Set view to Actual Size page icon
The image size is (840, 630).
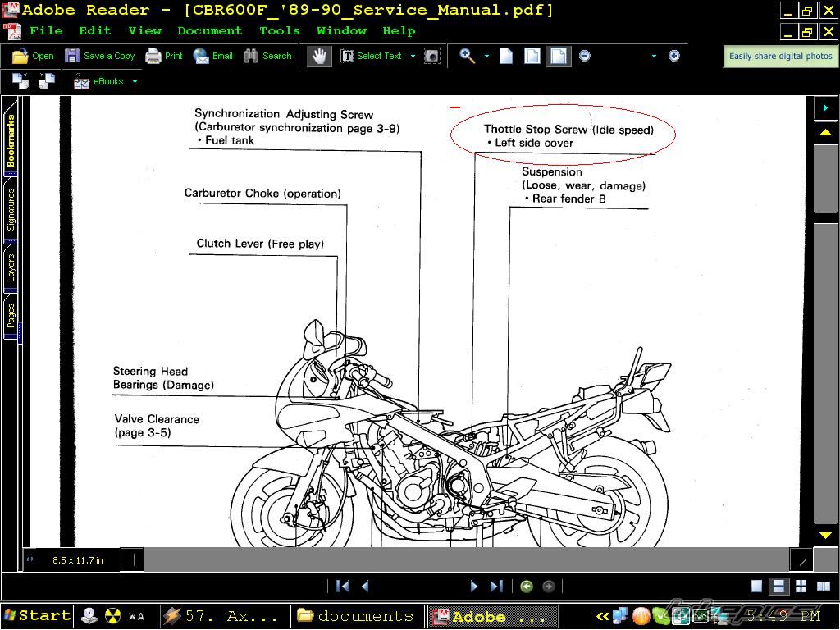pyautogui.click(x=506, y=56)
